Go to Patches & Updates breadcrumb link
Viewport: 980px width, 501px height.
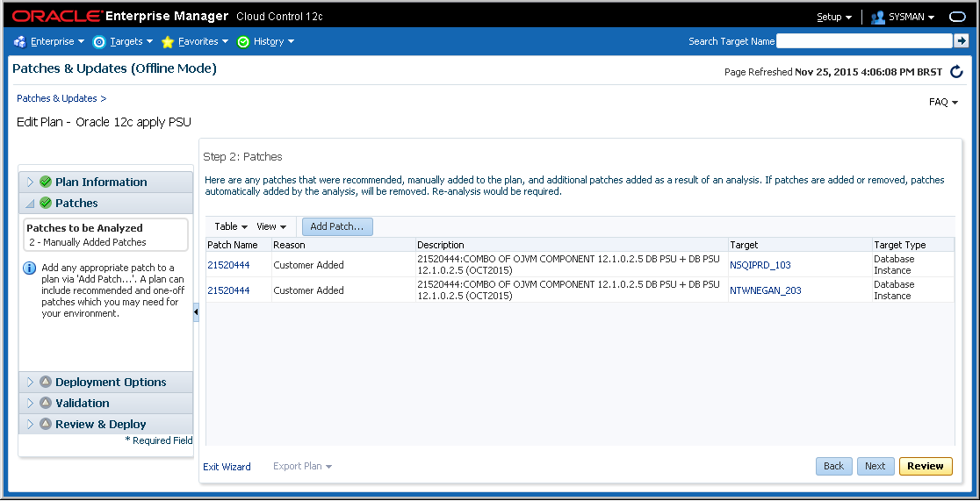pos(57,98)
